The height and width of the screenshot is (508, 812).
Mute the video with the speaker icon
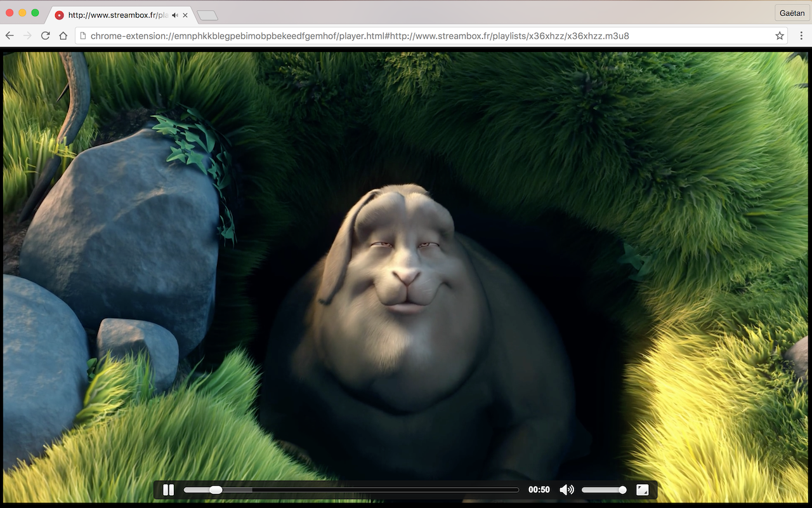566,490
